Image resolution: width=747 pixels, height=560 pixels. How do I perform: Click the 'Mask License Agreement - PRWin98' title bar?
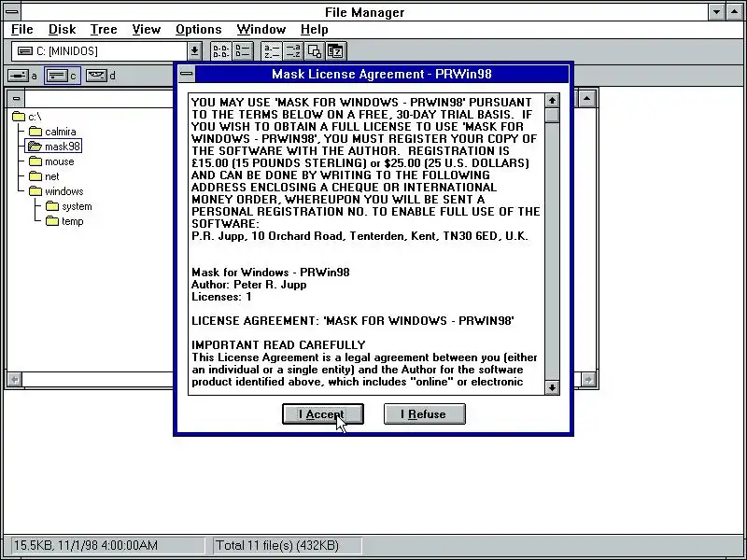coord(382,74)
